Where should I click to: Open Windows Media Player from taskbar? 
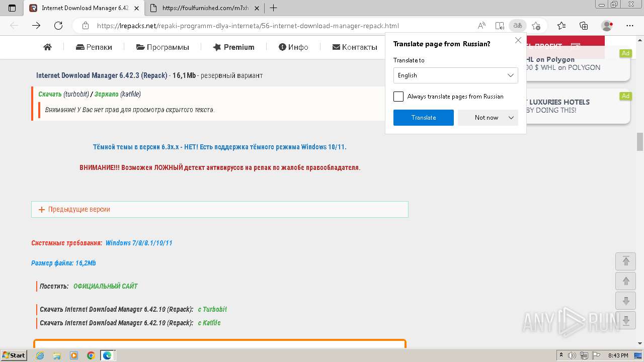[74, 355]
